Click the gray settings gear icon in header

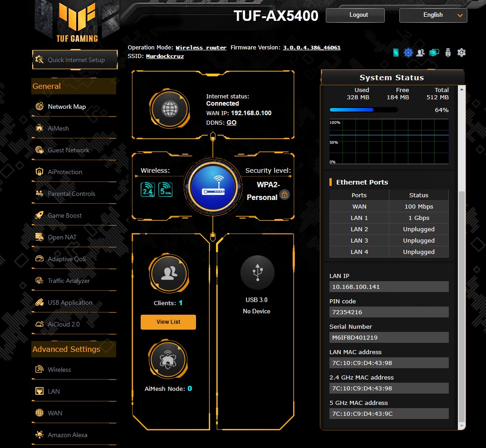[x=461, y=52]
